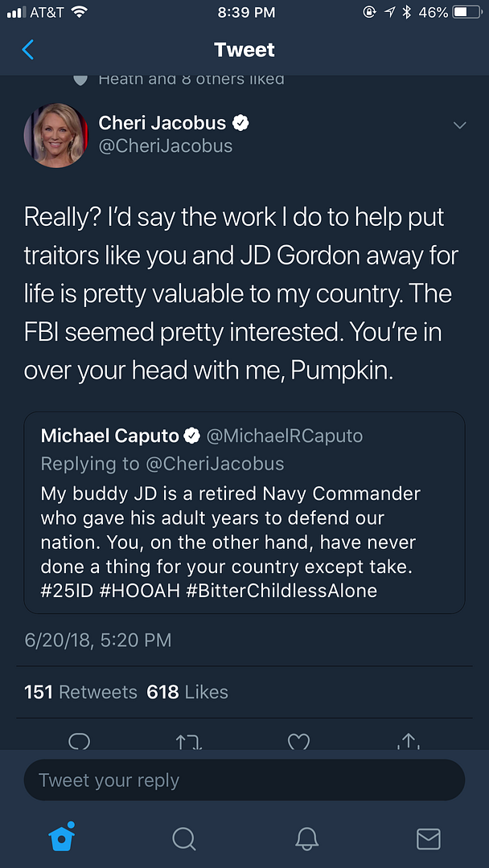489x868 pixels.
Task: Open the Notifications bell tab
Action: (x=306, y=838)
